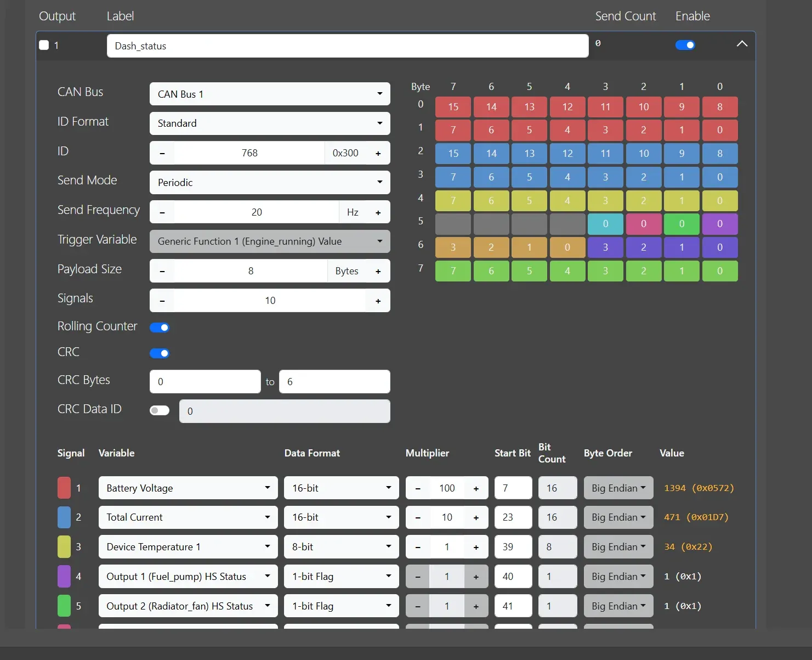Click the CRC Bytes start field
The width and height of the screenshot is (812, 660).
pos(205,382)
